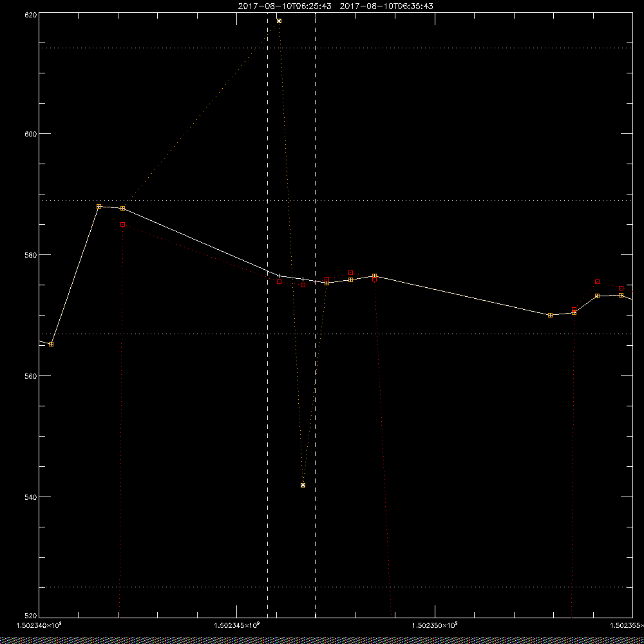The width and height of the screenshot is (644, 644).
Task: Pick the outlier marker at the trough near 542
Action: coord(303,485)
